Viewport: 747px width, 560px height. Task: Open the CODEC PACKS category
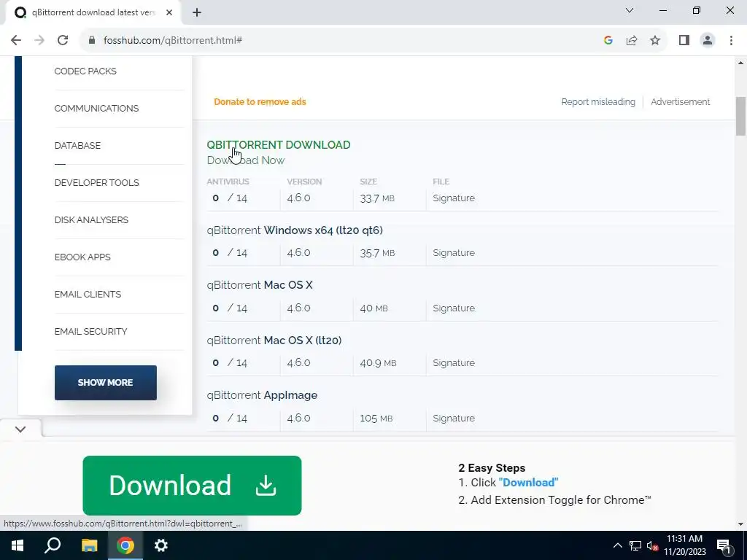click(85, 71)
